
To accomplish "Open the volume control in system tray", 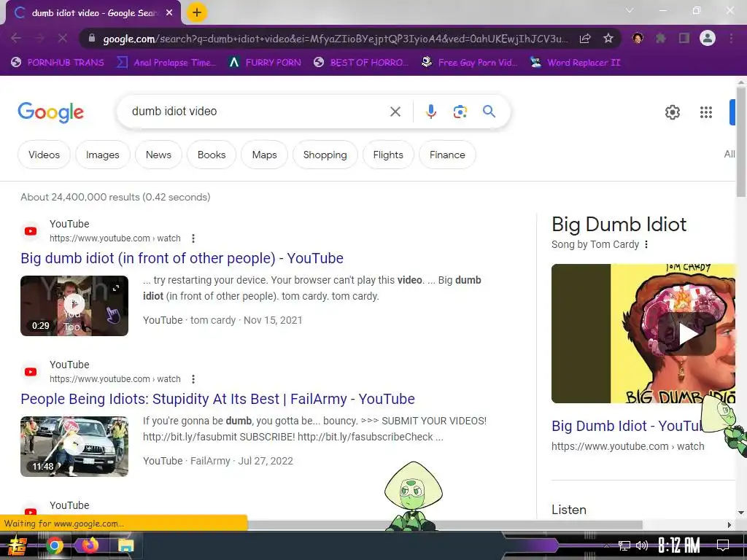I will click(642, 545).
